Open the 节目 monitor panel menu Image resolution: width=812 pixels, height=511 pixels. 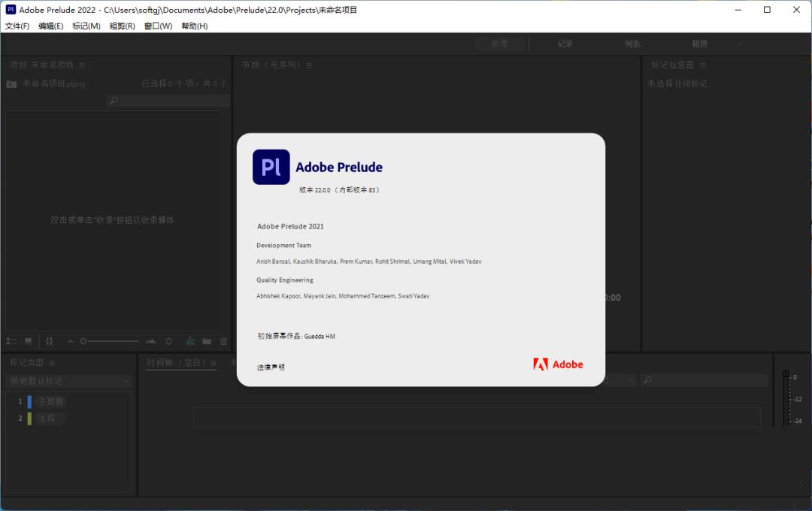tap(309, 65)
